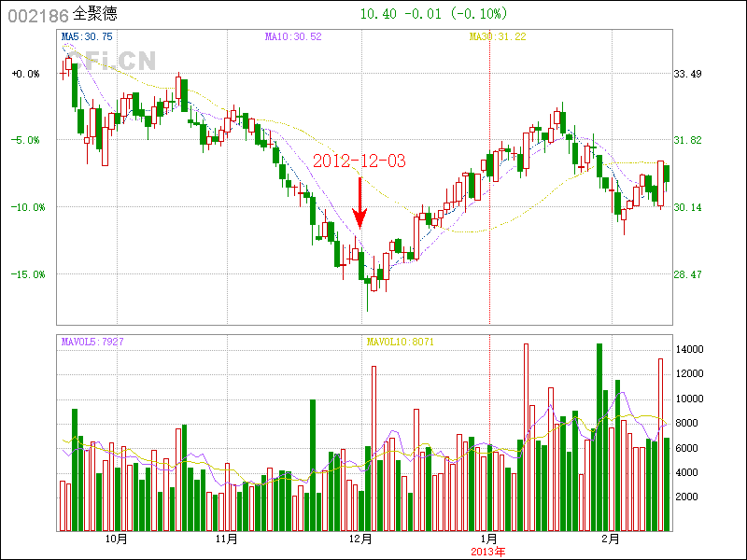The height and width of the screenshot is (560, 747).
Task: Select the MA30:31.22 indicator label
Action: (x=497, y=36)
